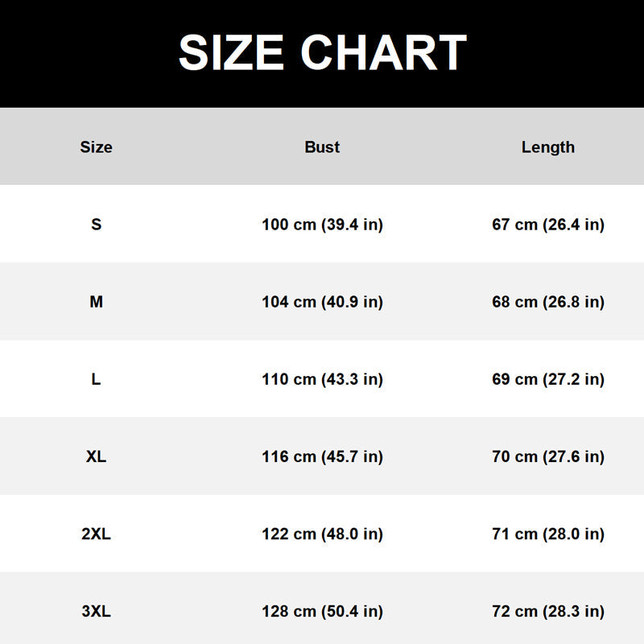Screen dimensions: 644x644
Task: Click the L size label
Action: pos(96,379)
